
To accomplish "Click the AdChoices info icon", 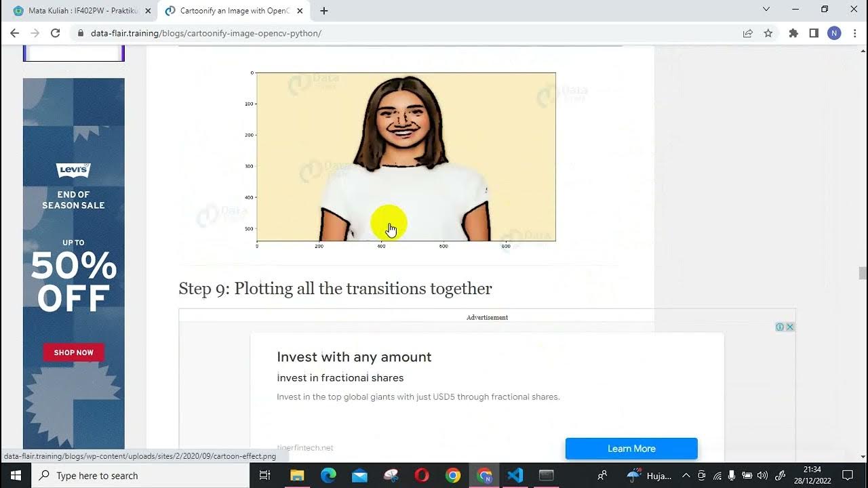I will pyautogui.click(x=780, y=327).
